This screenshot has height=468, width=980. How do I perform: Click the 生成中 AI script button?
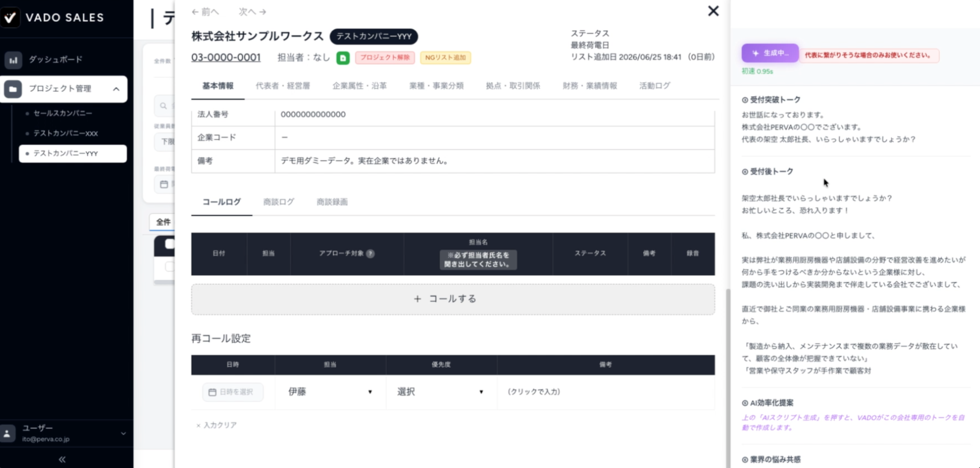pos(770,53)
